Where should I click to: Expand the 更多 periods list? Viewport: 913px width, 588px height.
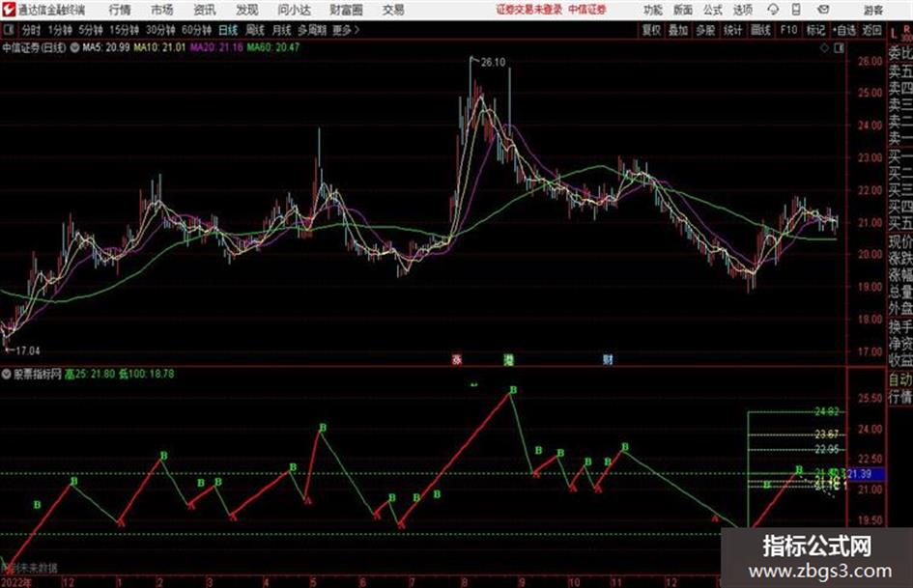[x=346, y=30]
